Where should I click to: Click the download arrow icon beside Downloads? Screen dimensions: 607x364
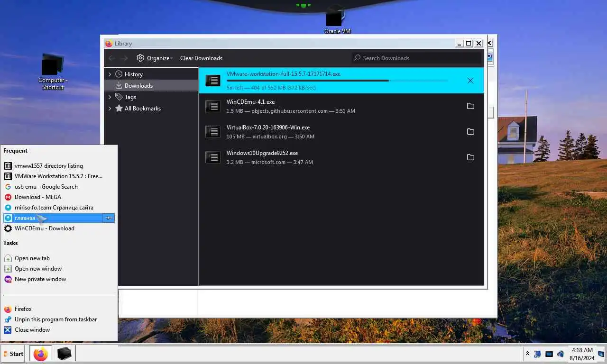119,86
